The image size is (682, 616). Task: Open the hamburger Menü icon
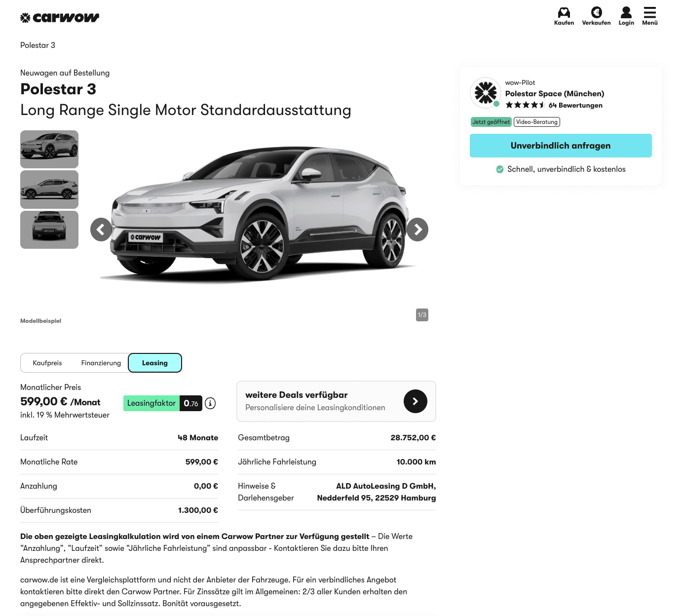click(x=649, y=13)
